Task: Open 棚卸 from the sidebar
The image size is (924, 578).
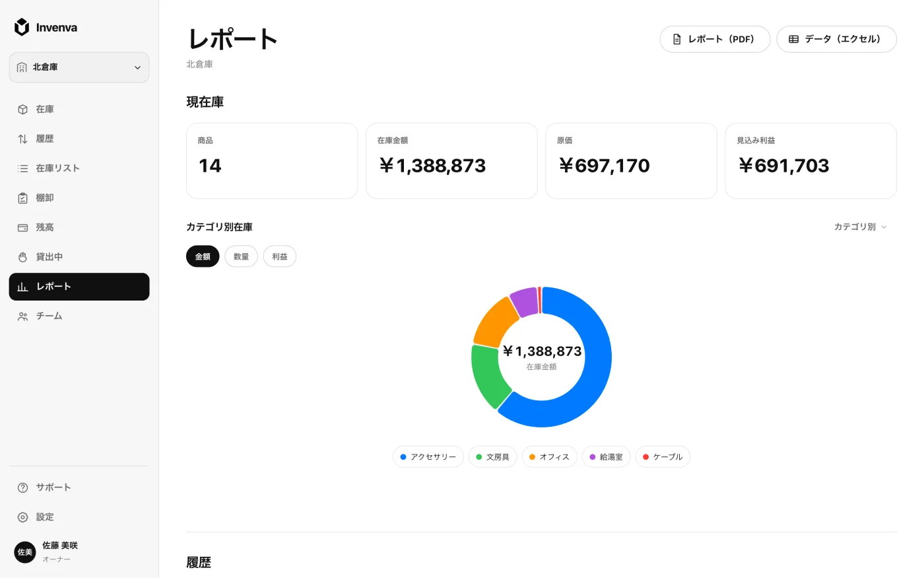Action: coord(79,198)
